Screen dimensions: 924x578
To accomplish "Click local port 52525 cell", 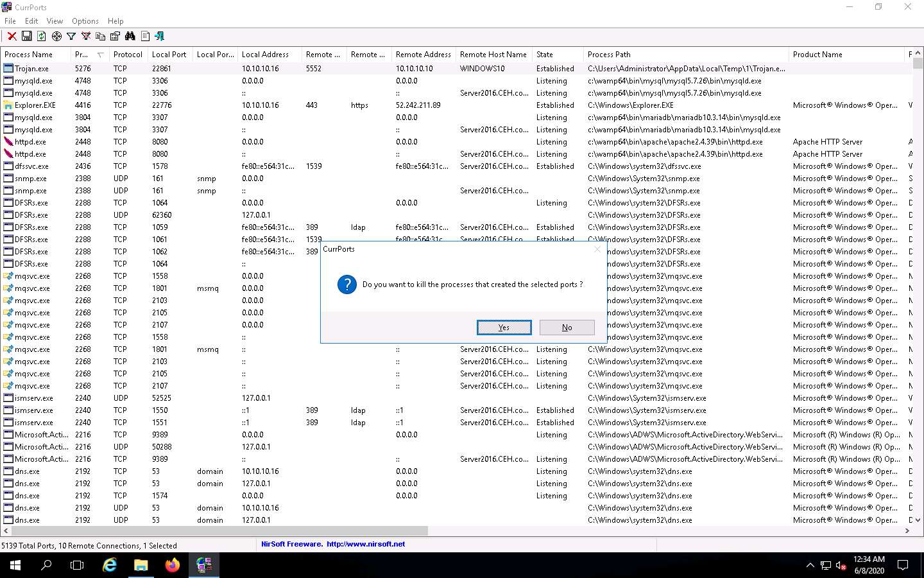I will pos(162,398).
